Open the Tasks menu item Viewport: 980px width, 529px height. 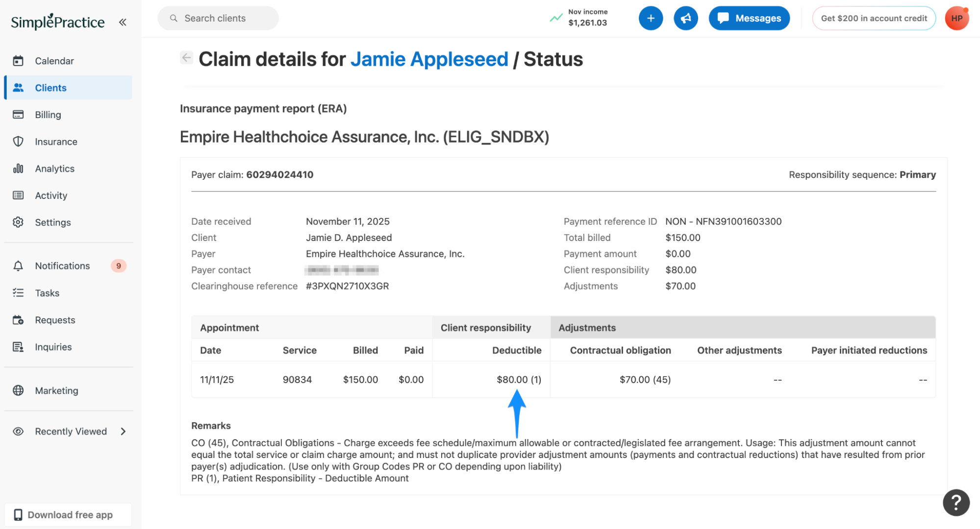[68, 293]
